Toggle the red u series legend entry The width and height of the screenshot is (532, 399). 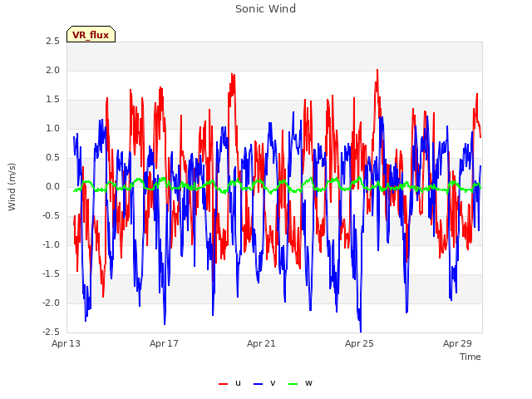[x=229, y=383]
